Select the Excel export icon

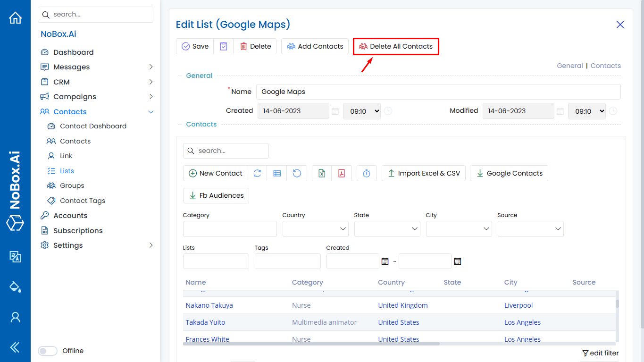321,173
